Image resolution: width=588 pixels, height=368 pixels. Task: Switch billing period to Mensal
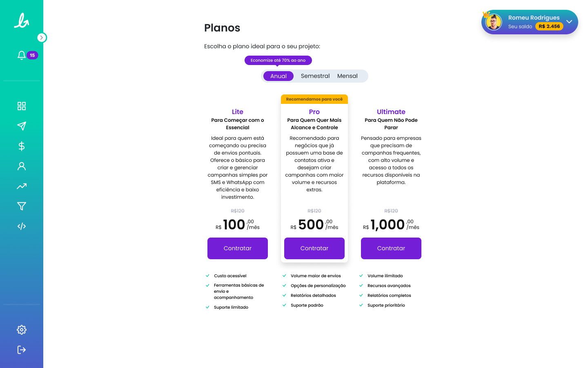(x=347, y=76)
